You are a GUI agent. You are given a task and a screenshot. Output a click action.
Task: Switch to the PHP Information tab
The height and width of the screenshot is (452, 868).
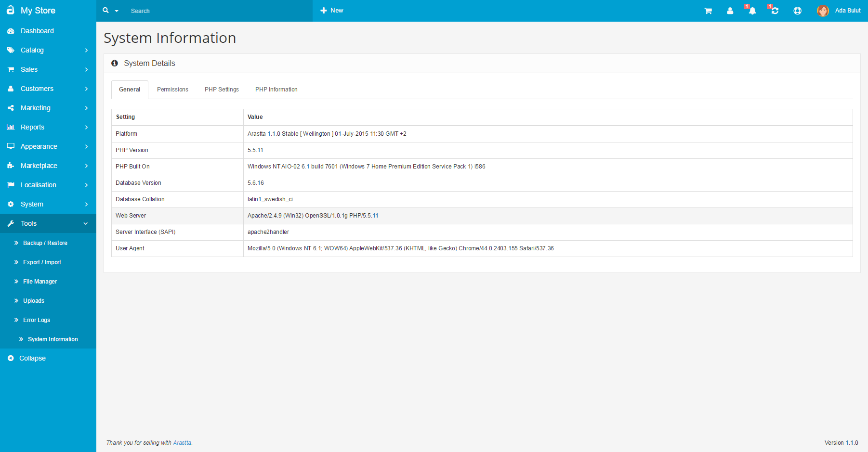[x=276, y=90]
